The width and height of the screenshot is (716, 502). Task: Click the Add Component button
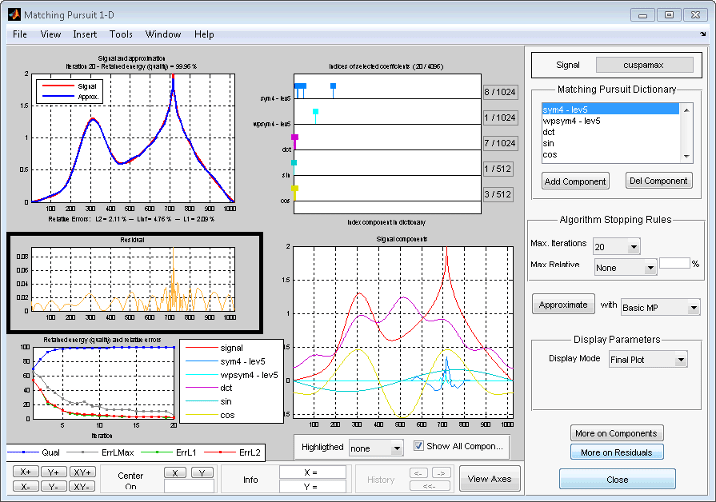pos(575,181)
